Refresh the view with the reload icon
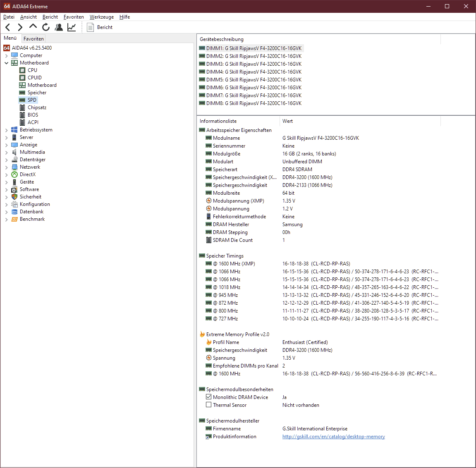Viewport: 476px width, 468px height. (x=46, y=27)
